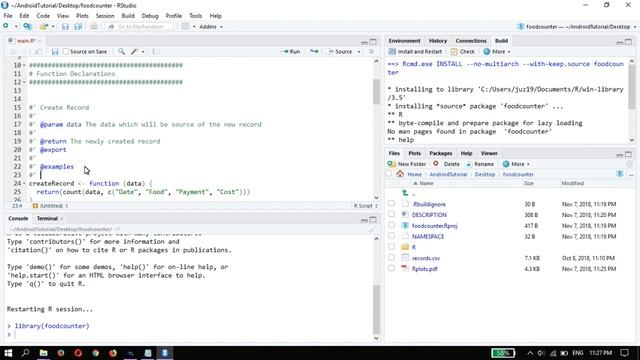
Task: Click the Home icon in Files path
Action: coord(400,174)
